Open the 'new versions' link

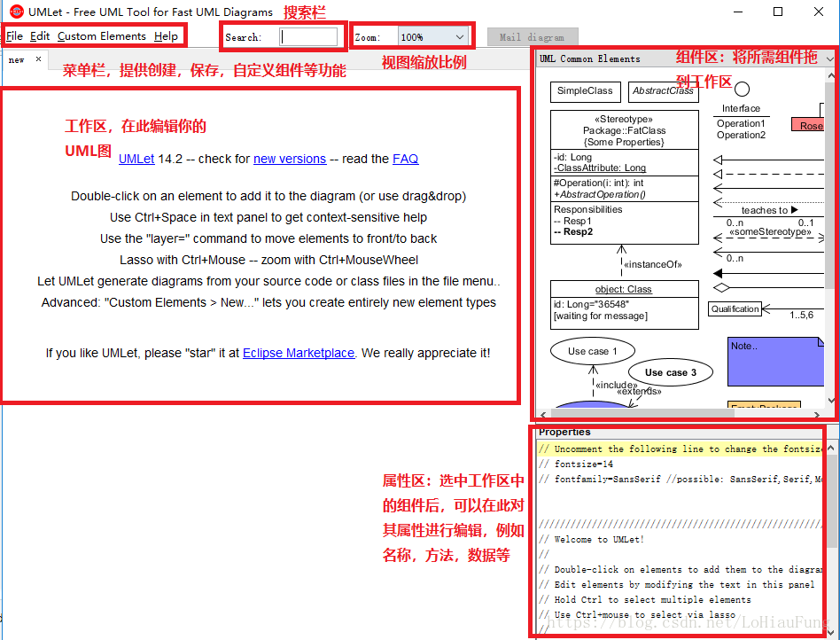point(290,160)
